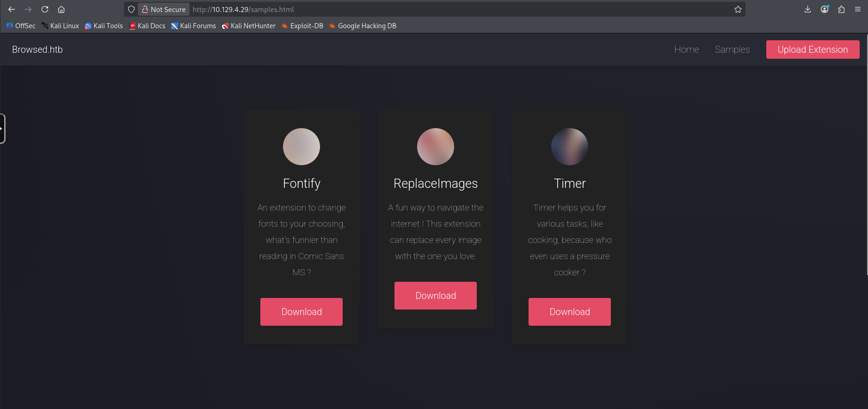
Task: Click the page vertical scrollbar
Action: point(867,155)
